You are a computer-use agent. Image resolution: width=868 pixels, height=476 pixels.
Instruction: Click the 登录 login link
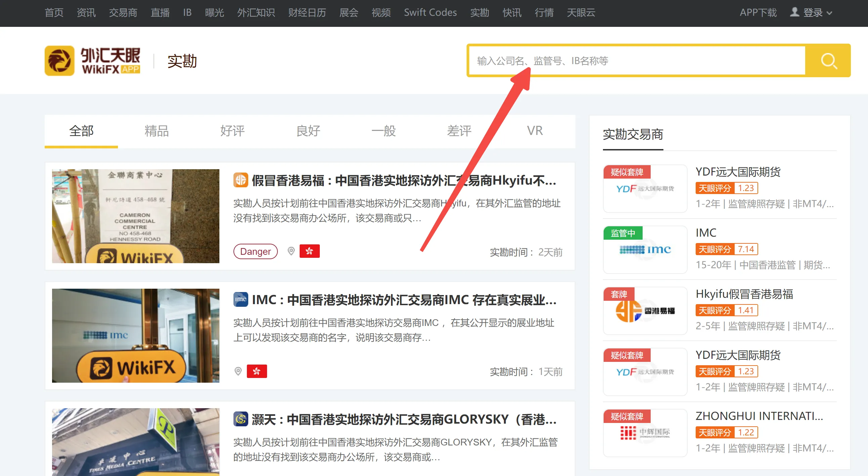point(813,12)
